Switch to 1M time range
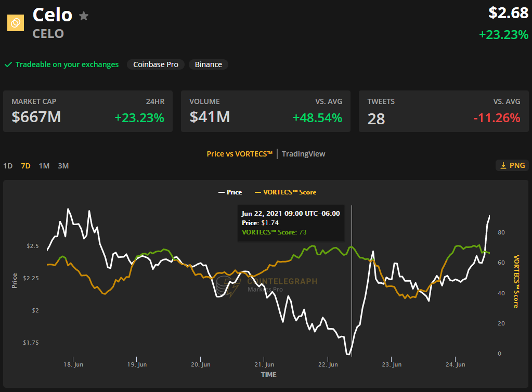Screen dimensions: 532x392 tap(44, 166)
